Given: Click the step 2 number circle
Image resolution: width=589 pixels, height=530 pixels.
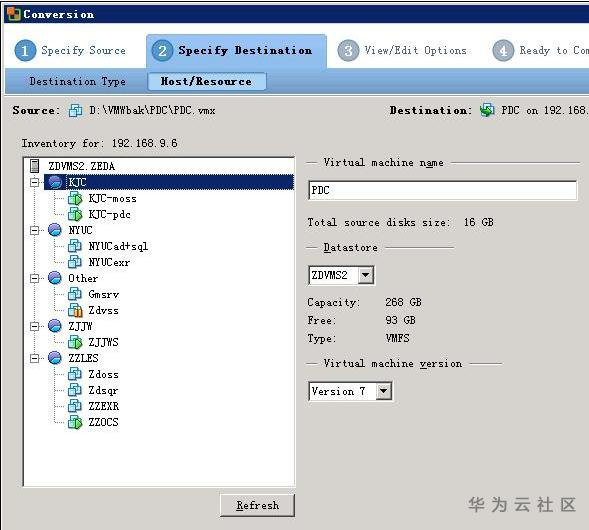Looking at the screenshot, I should [x=162, y=51].
